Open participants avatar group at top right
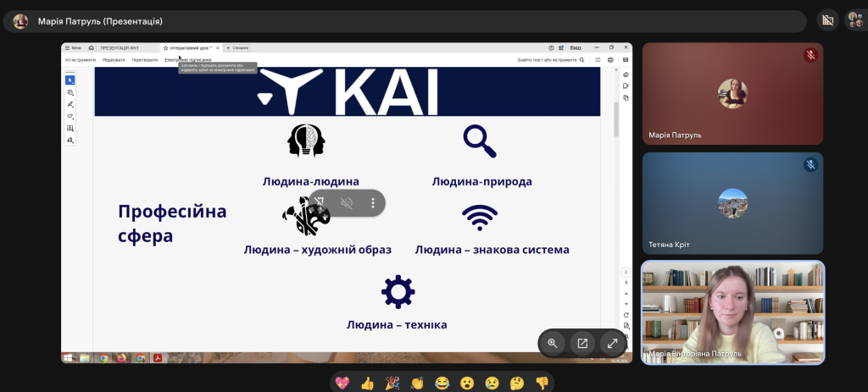This screenshot has height=392, width=868. [x=854, y=20]
